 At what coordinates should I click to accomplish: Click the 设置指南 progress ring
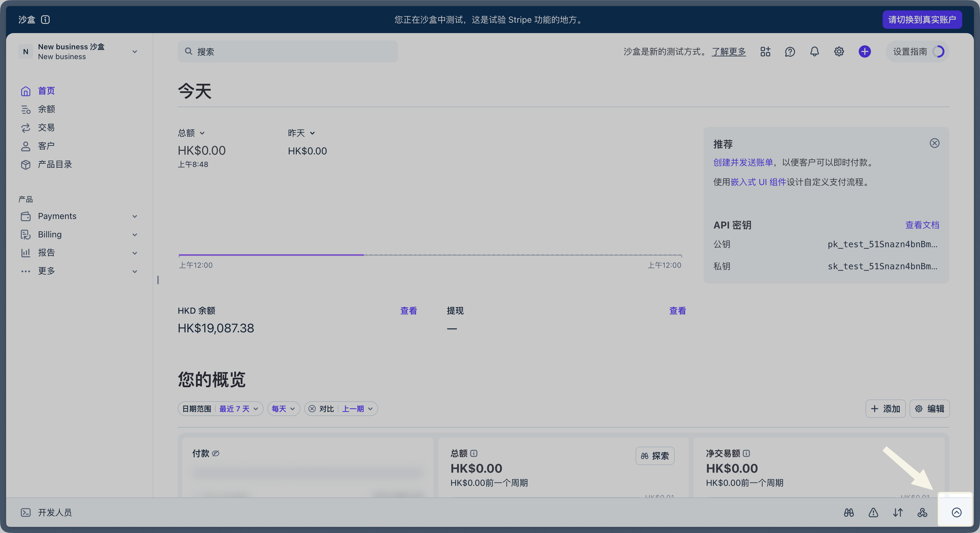point(938,52)
